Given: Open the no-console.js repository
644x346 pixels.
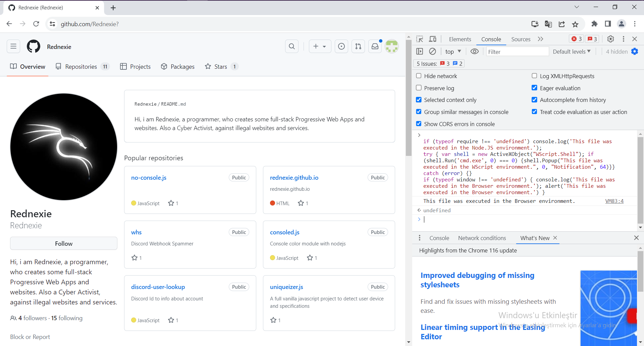Looking at the screenshot, I should [x=149, y=177].
